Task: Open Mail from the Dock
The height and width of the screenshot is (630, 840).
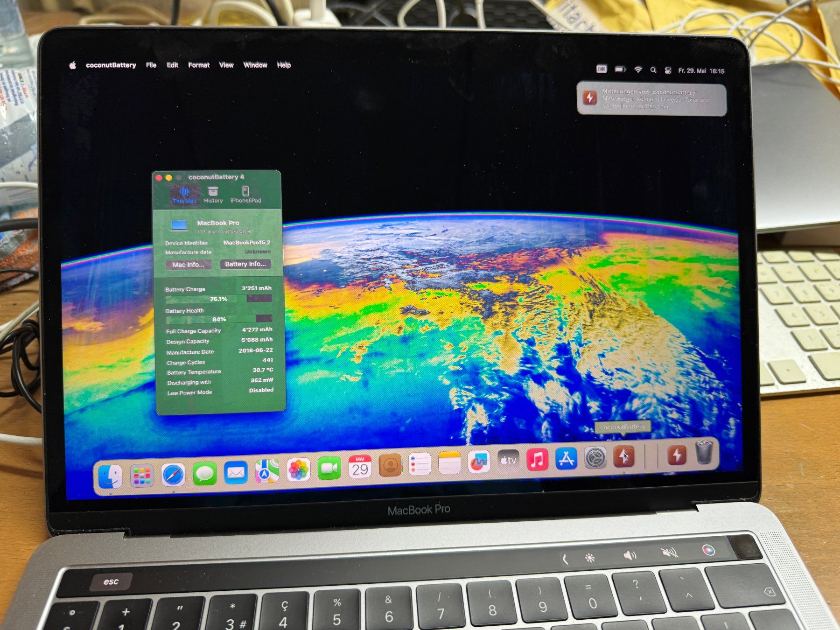Action: coord(236,473)
